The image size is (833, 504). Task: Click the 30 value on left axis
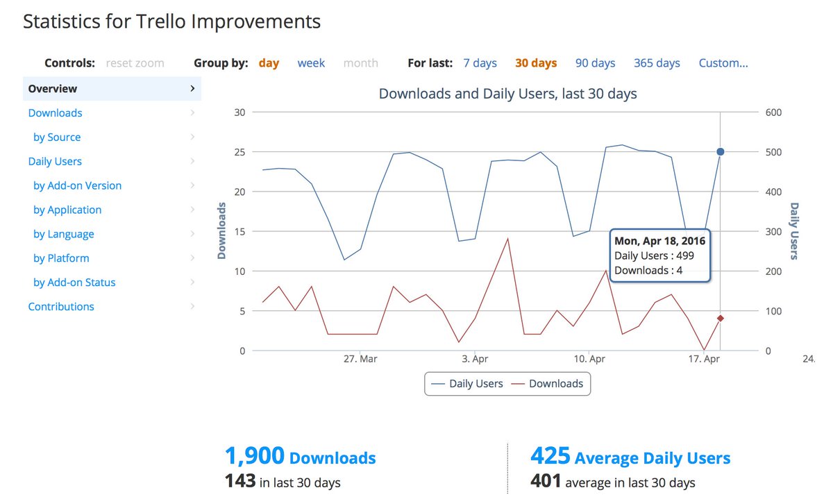(239, 112)
